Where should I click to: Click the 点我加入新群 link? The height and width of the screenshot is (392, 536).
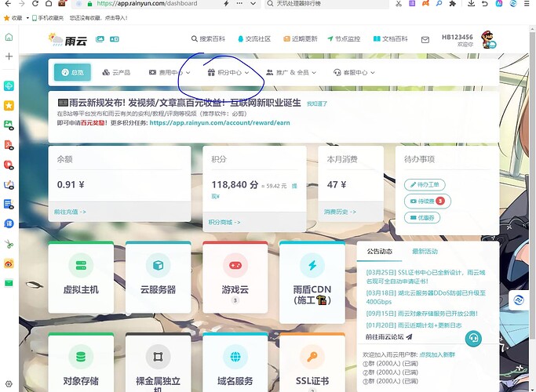pyautogui.click(x=437, y=355)
